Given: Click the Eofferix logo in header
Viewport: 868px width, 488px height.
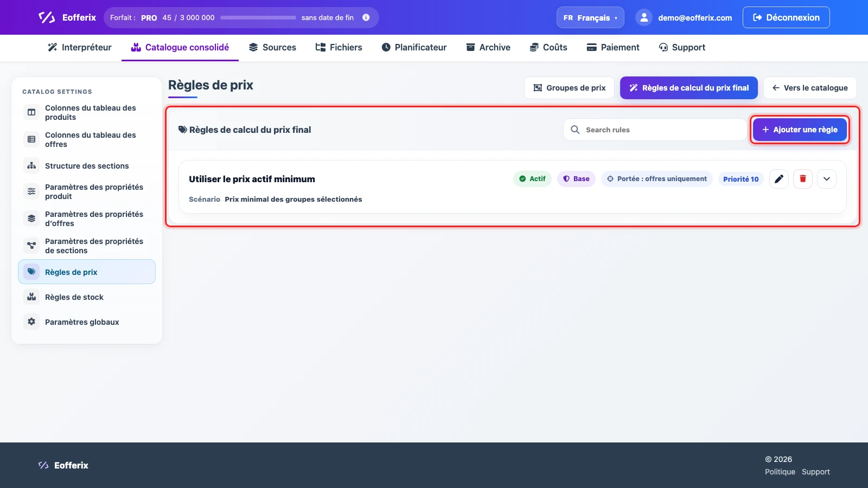Looking at the screenshot, I should coord(67,17).
